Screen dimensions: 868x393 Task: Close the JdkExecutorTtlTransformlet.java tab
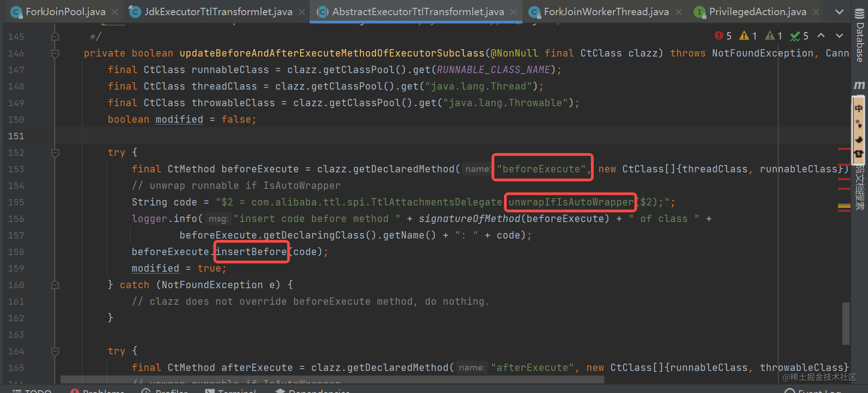[x=302, y=12]
